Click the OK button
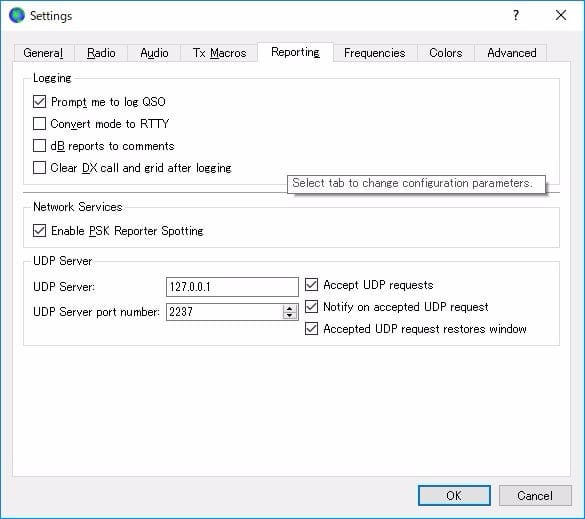This screenshot has height=519, width=585. tap(454, 495)
